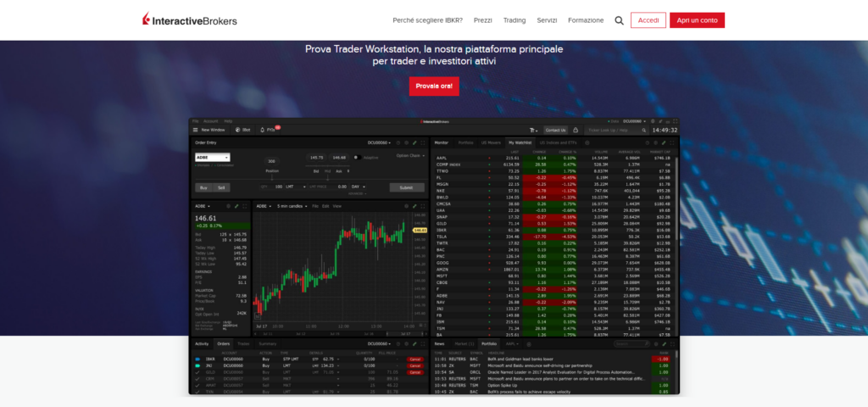Select Buy side in Order Entry
Viewport: 868px width, 407px height.
pyautogui.click(x=203, y=187)
